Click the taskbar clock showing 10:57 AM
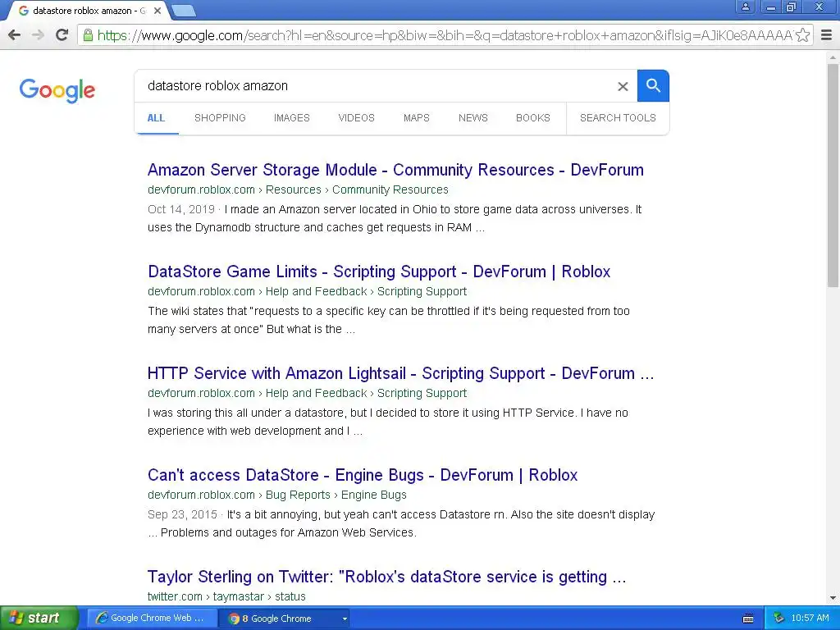This screenshot has width=840, height=630. (810, 619)
